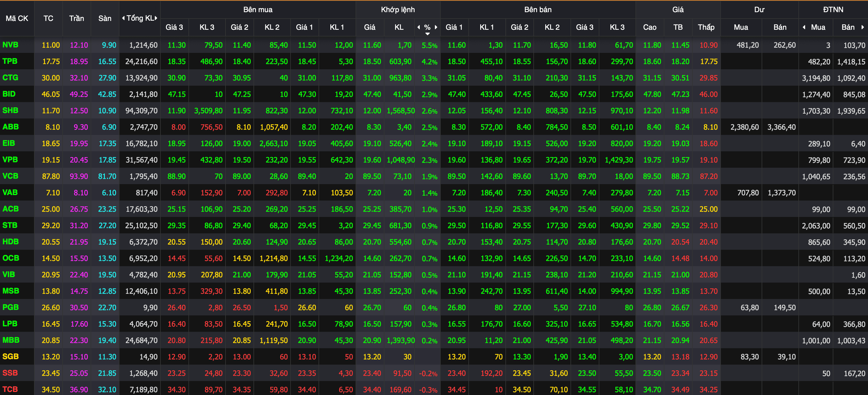Click VAB Dư Bán value 1,373,70
The image size is (868, 395).
tap(782, 193)
